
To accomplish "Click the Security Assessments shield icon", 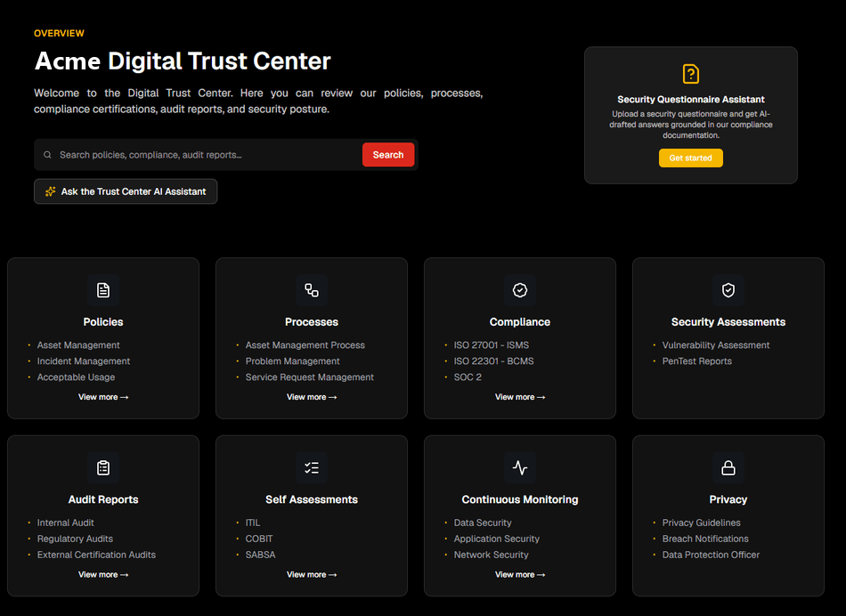I will pos(728,290).
